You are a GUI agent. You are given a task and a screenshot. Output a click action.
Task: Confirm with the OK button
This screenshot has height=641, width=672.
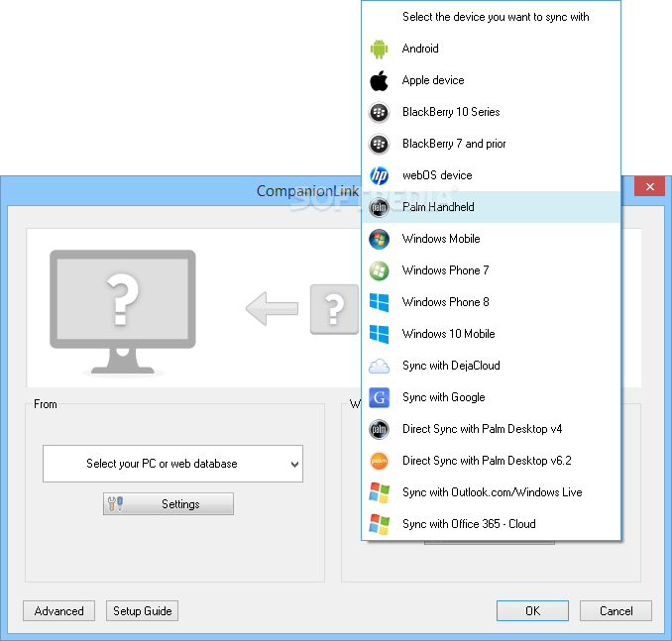pos(532,611)
